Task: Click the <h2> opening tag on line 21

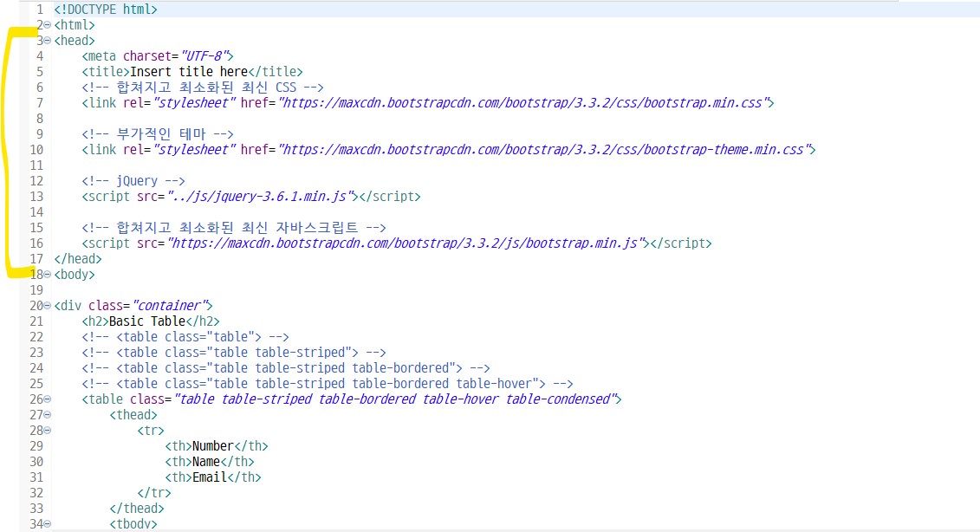Action: pos(95,321)
